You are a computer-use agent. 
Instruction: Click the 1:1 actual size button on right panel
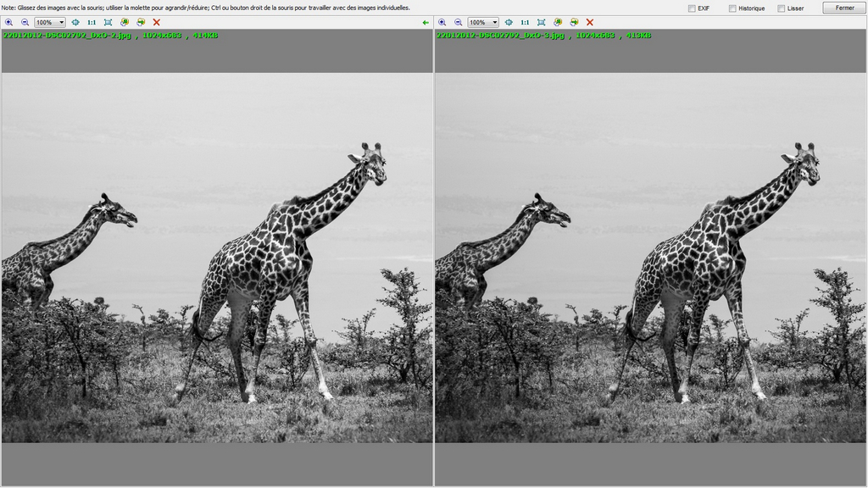[525, 22]
